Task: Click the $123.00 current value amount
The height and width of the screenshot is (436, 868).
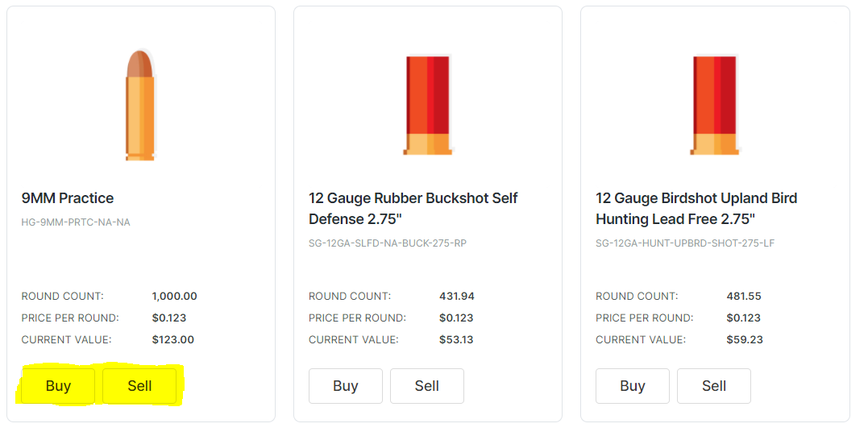Action: [x=172, y=340]
